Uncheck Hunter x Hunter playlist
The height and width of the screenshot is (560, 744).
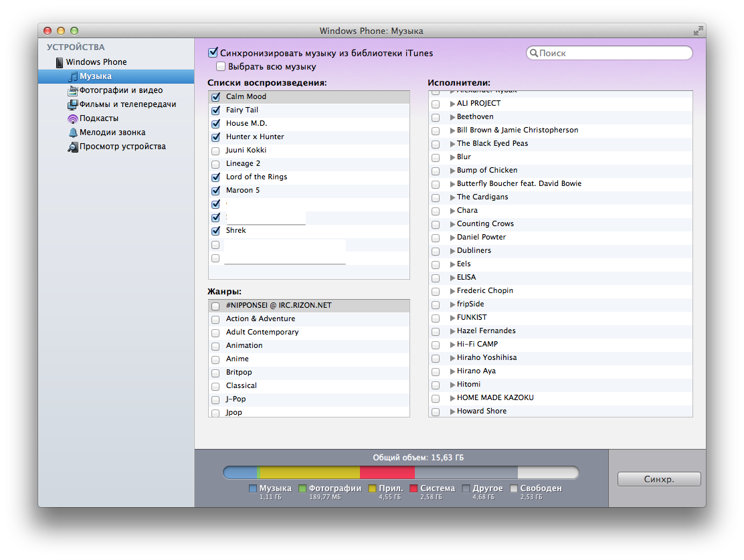[216, 136]
